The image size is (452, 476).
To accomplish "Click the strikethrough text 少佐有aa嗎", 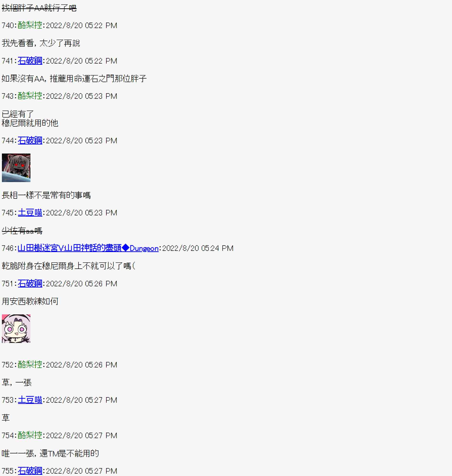I will 22,231.
